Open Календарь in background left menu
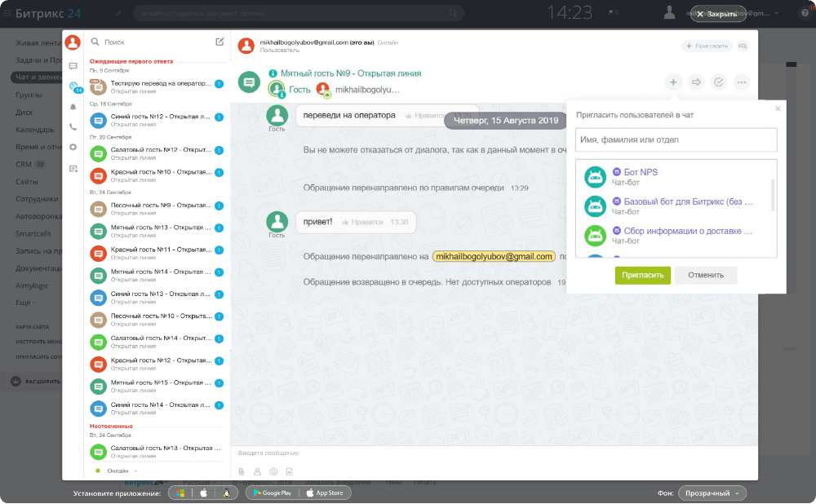 (x=35, y=130)
